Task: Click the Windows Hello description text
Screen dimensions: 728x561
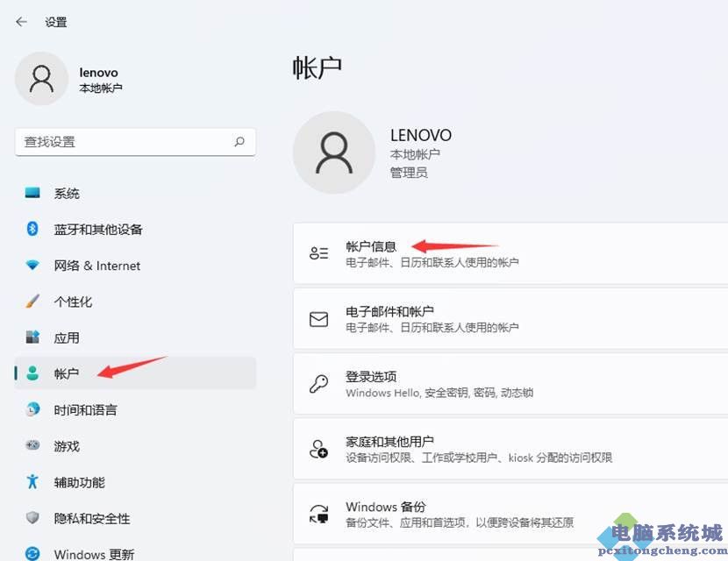Action: tap(439, 393)
